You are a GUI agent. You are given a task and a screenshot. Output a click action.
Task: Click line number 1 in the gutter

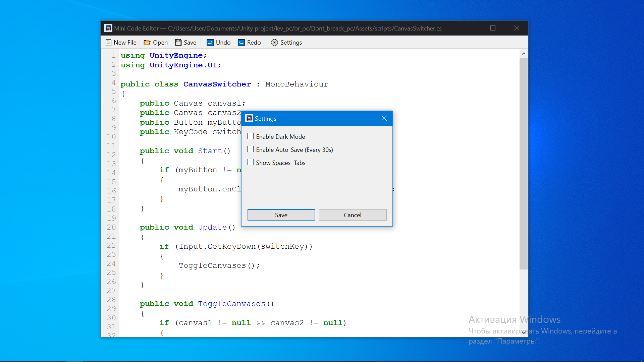click(x=114, y=55)
